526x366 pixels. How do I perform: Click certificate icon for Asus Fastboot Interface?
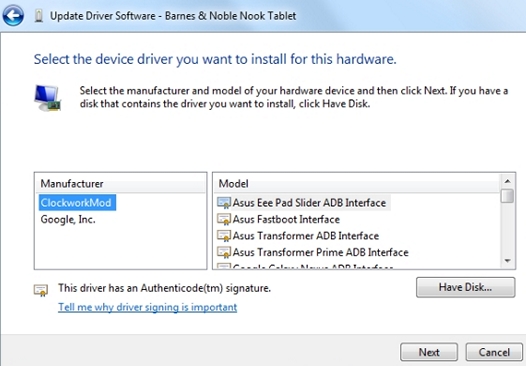coord(224,219)
